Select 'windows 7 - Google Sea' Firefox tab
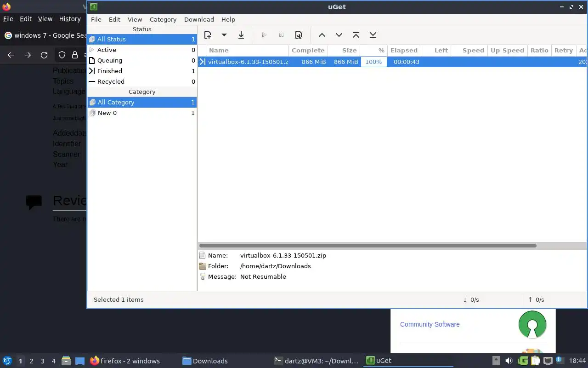 point(45,35)
